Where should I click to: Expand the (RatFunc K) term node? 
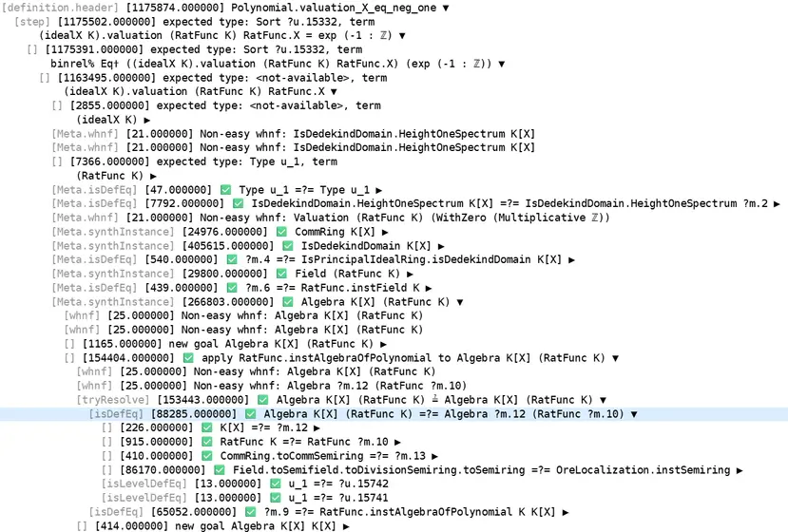(x=153, y=176)
